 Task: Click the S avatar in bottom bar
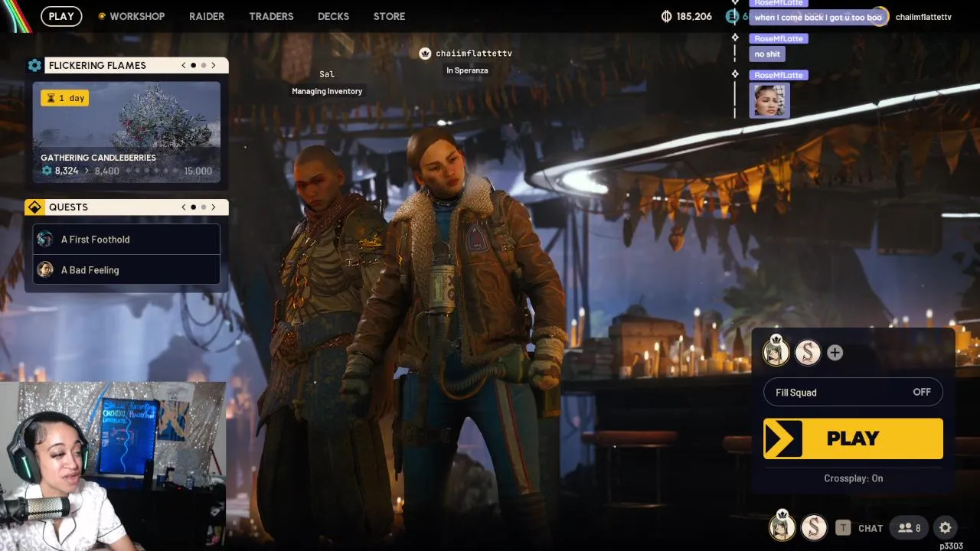pyautogui.click(x=814, y=527)
